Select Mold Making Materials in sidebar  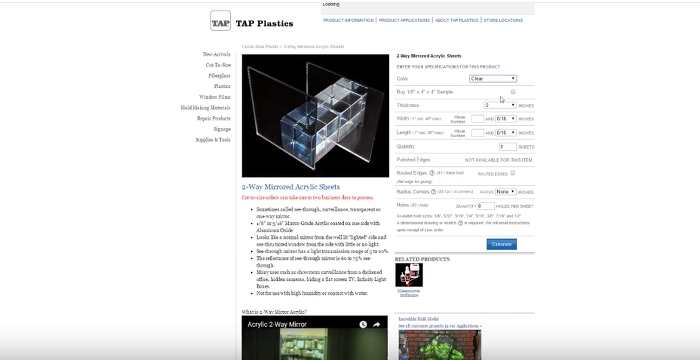[x=205, y=108]
